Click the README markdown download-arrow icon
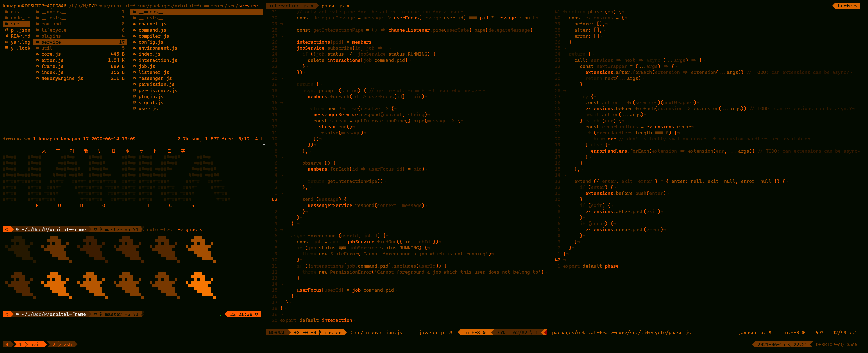868x353 pixels. coord(7,36)
